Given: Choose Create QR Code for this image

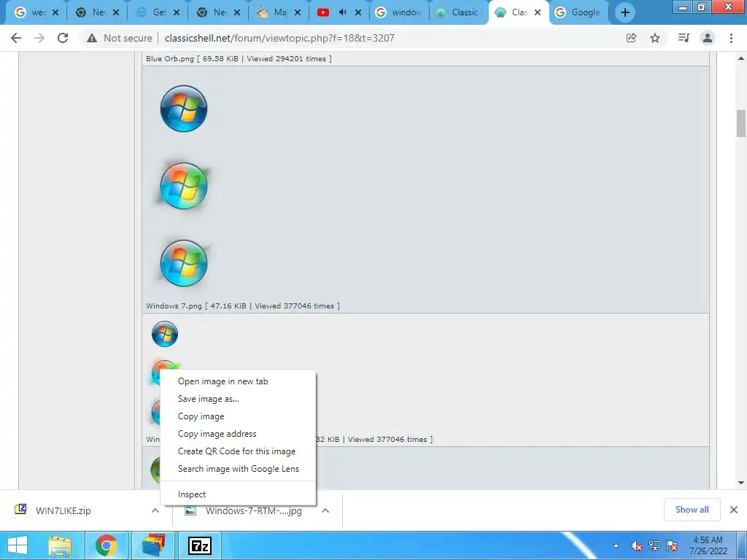Looking at the screenshot, I should pyautogui.click(x=239, y=451).
